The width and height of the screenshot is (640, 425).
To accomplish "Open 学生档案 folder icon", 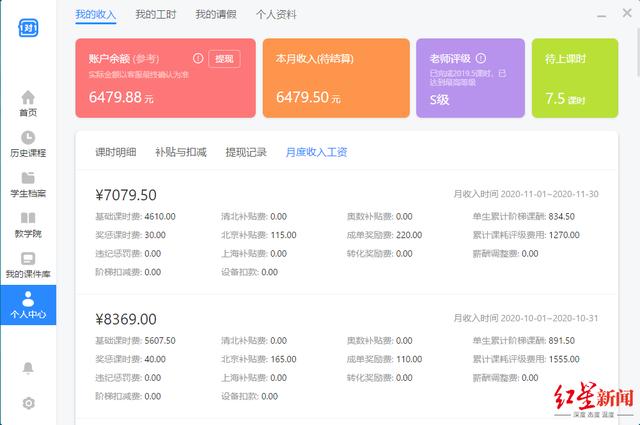I will pyautogui.click(x=28, y=178).
